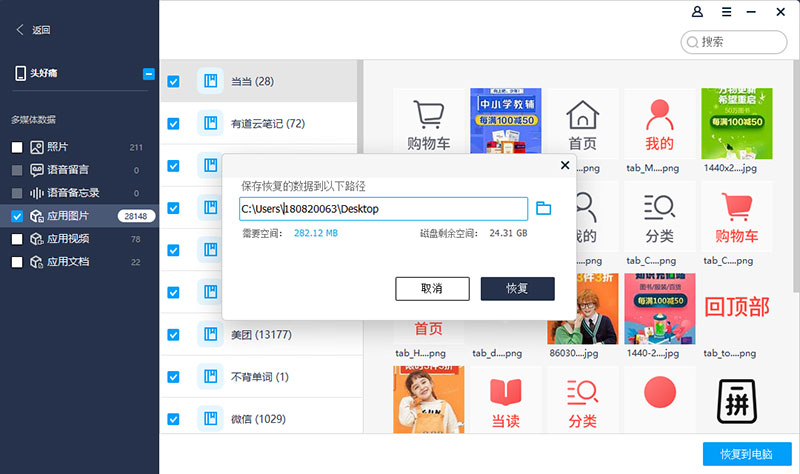
Task: Select the red 购物车 tab_C thumbnail
Action: click(x=737, y=216)
